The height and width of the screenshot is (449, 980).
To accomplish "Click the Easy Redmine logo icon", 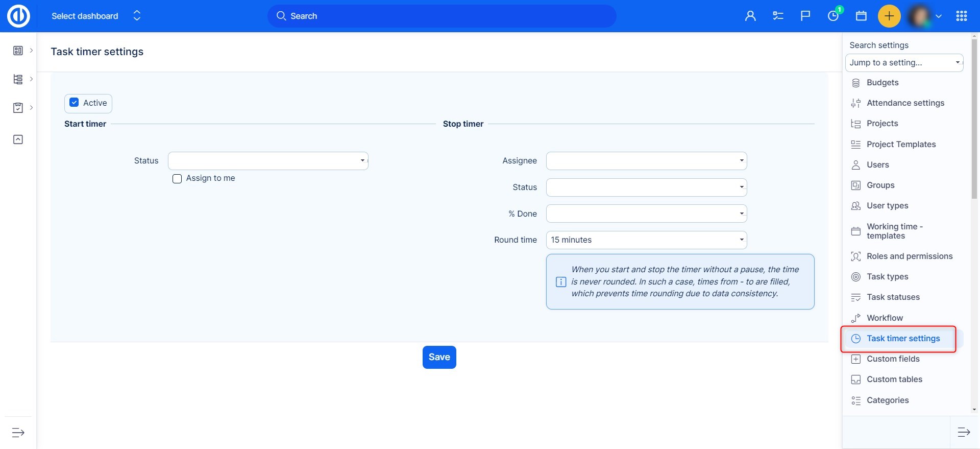I will (x=18, y=16).
